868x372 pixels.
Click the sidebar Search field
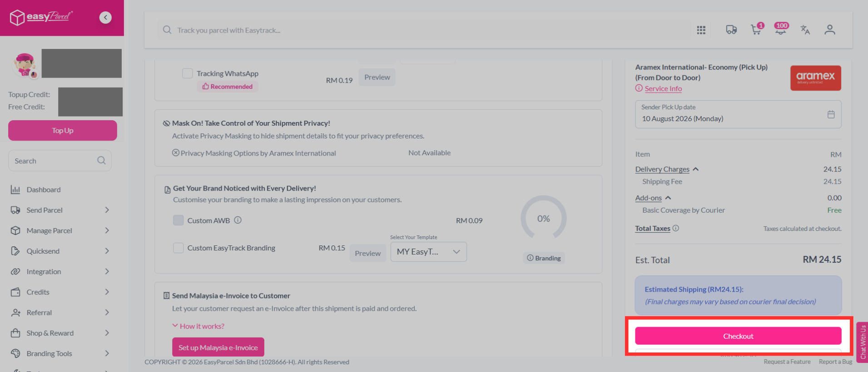coord(60,161)
